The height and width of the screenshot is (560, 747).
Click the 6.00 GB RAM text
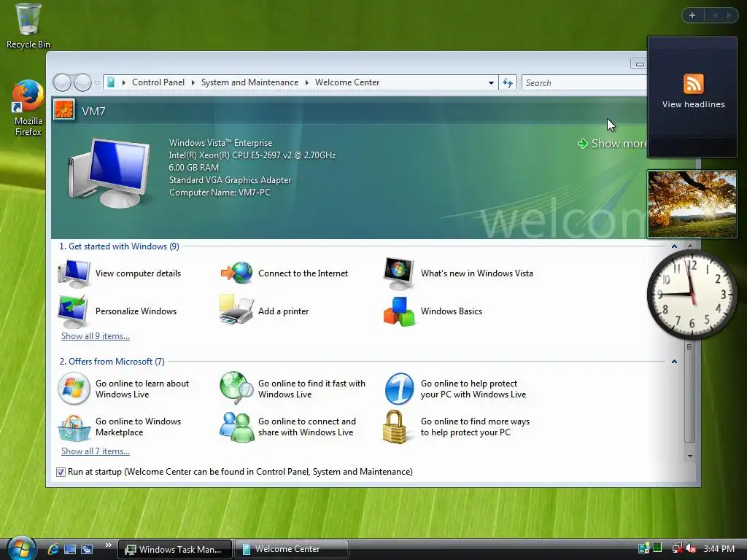[x=193, y=168]
